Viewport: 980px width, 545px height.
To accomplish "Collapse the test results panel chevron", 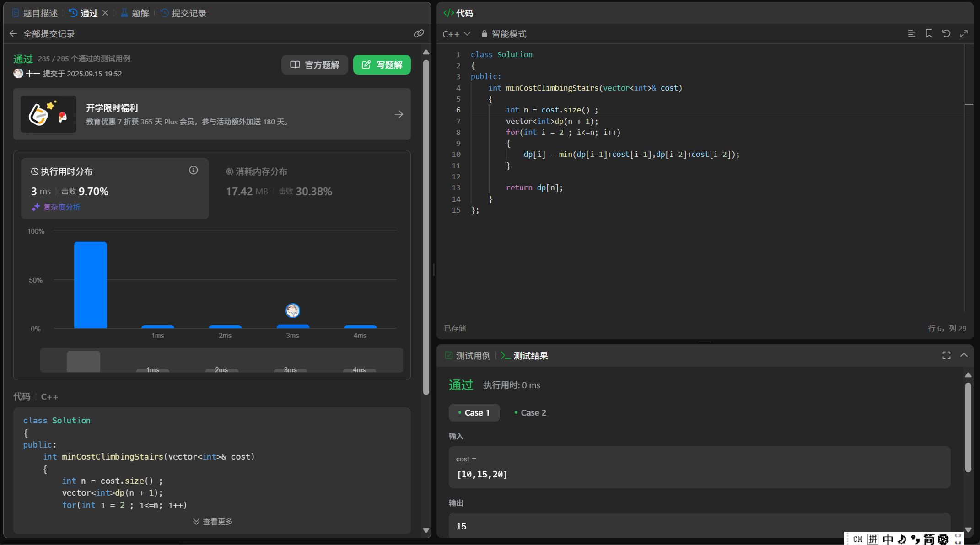I will pos(964,355).
